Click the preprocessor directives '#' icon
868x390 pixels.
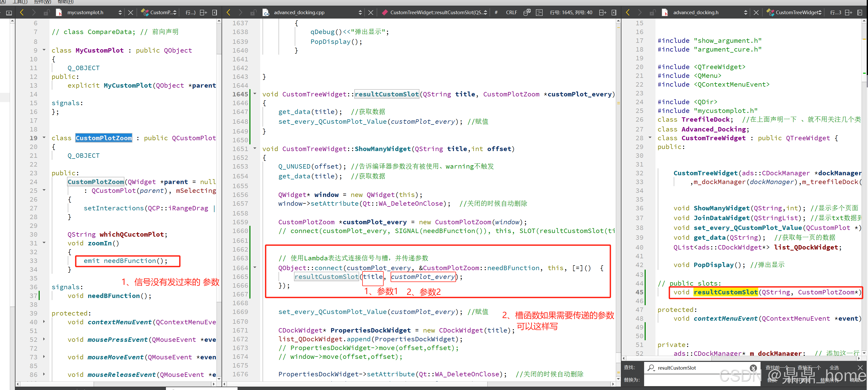(496, 12)
